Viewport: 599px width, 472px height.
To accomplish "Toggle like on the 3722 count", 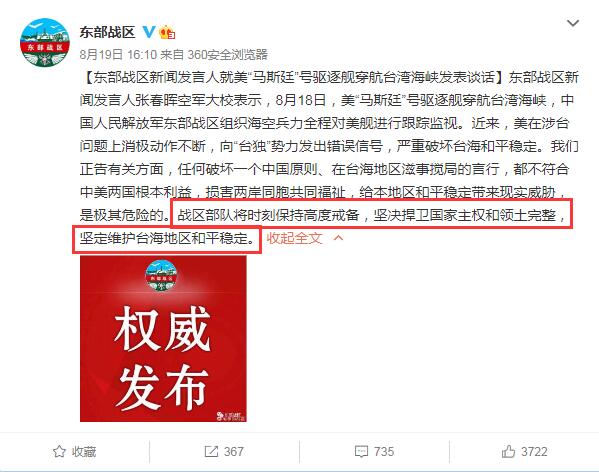I will click(x=534, y=452).
